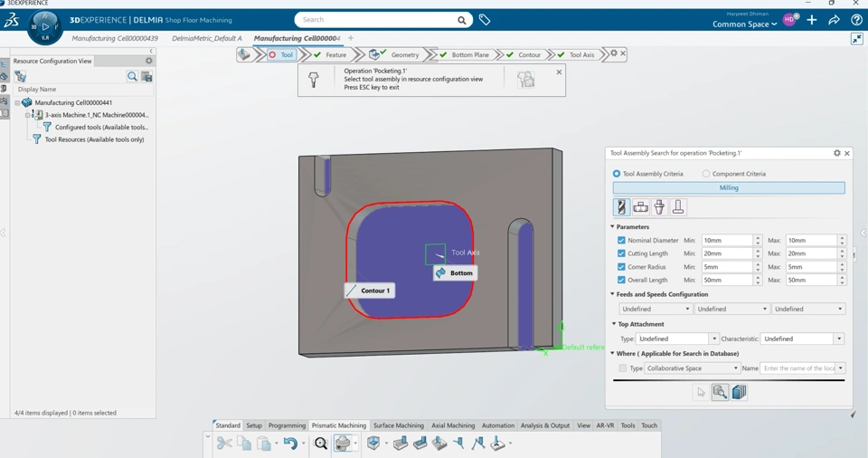Viewport: 868px width, 458px height.
Task: Select the end mill tool type icon
Action: tap(621, 207)
